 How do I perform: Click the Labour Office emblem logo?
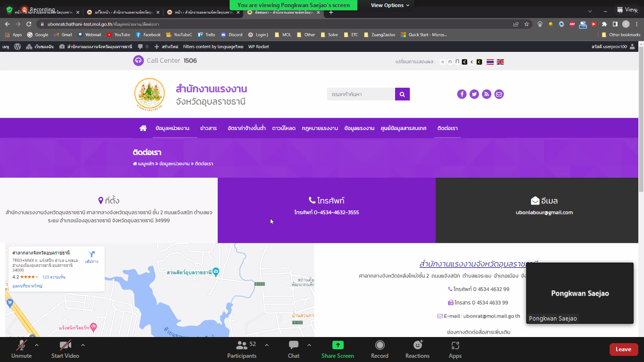click(149, 94)
